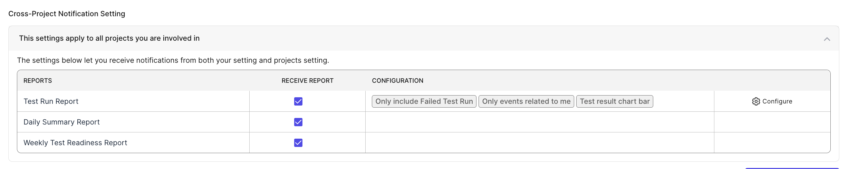Disable Daily Summary Report checkbox

pyautogui.click(x=298, y=122)
